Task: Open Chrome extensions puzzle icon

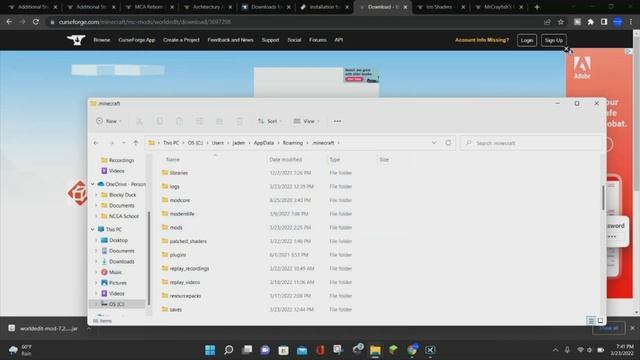Action: (x=590, y=22)
